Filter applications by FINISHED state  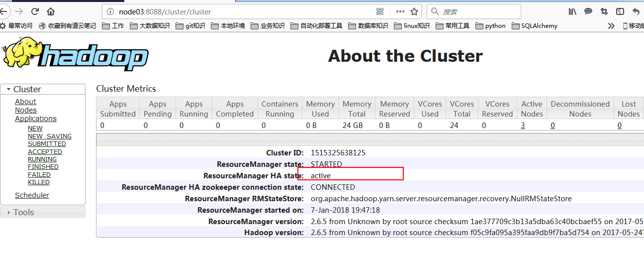(x=43, y=167)
